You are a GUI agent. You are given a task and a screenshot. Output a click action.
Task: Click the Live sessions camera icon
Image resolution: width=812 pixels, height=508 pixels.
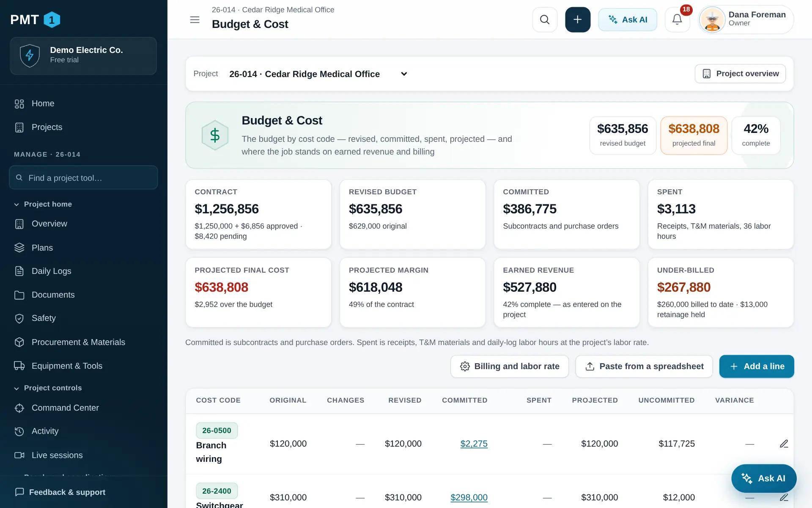(x=19, y=455)
